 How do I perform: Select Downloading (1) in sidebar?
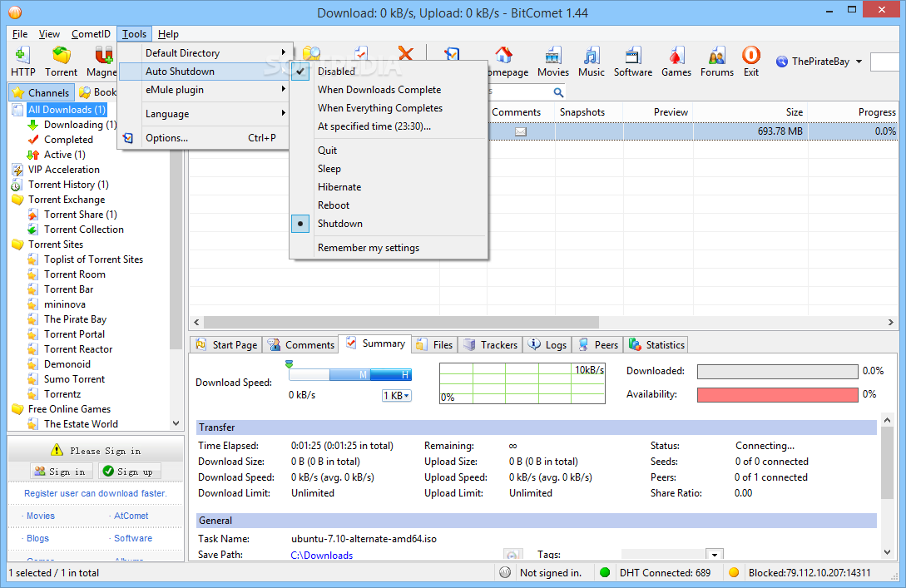pos(81,124)
